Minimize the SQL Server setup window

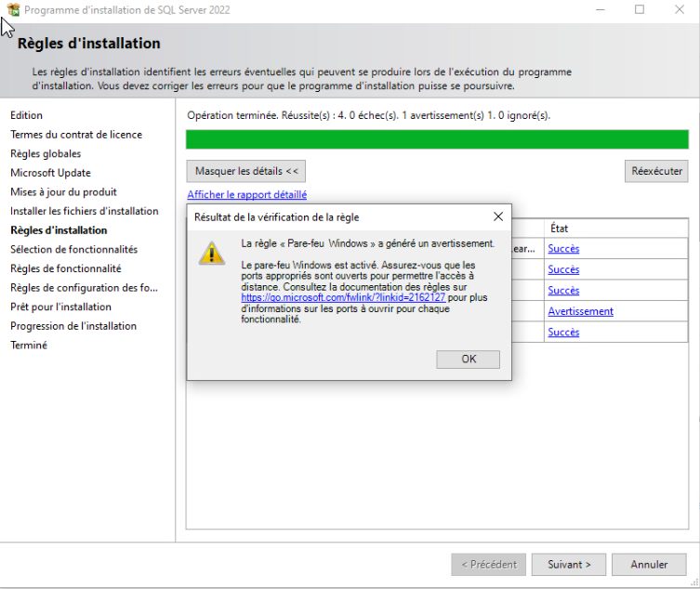click(601, 9)
